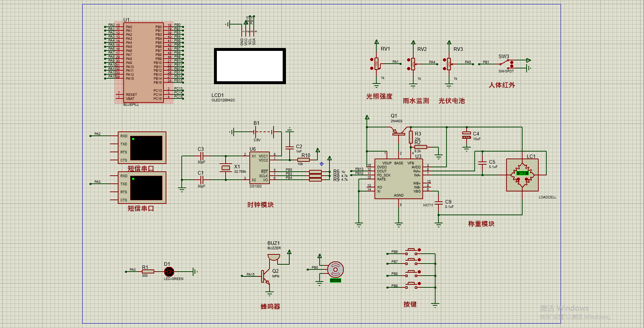The image size is (644, 328).
Task: Select capacitor C1 below the crystal
Action: pos(201,180)
